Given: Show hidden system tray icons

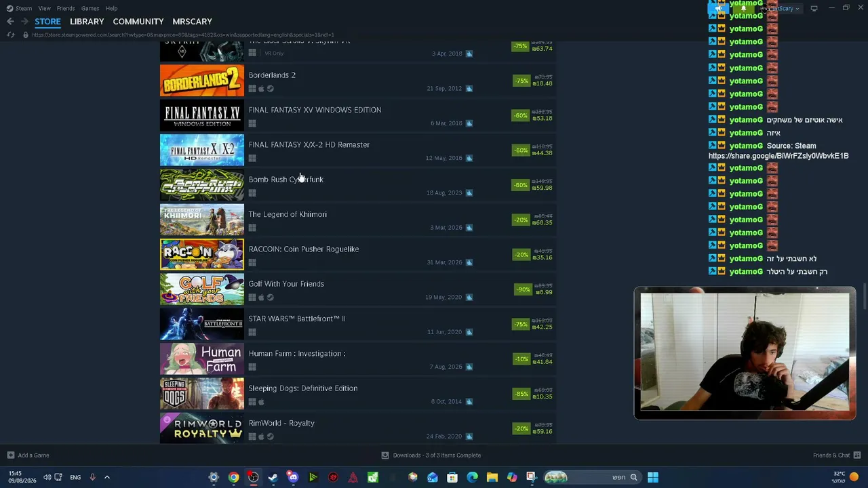Looking at the screenshot, I should pos(106,477).
